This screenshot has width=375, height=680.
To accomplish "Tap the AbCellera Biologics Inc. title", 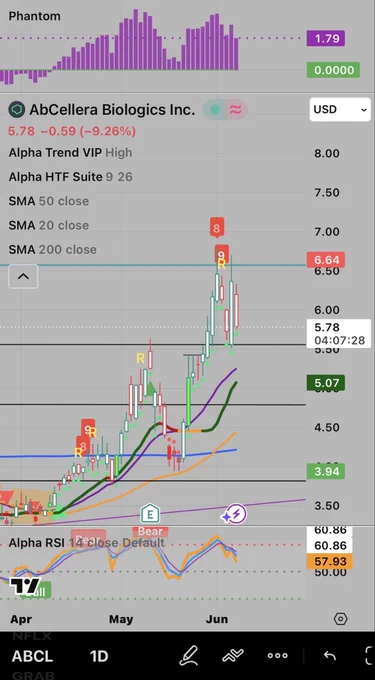I will point(112,109).
